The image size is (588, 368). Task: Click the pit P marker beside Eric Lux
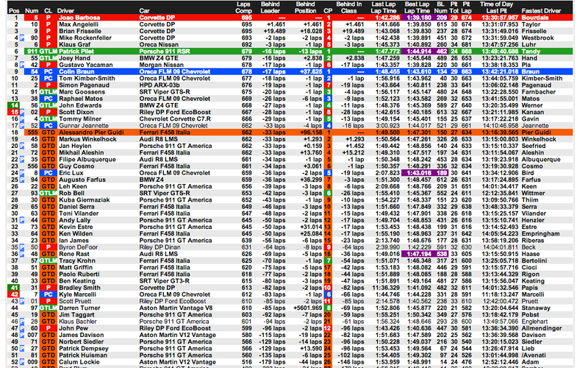point(22,173)
